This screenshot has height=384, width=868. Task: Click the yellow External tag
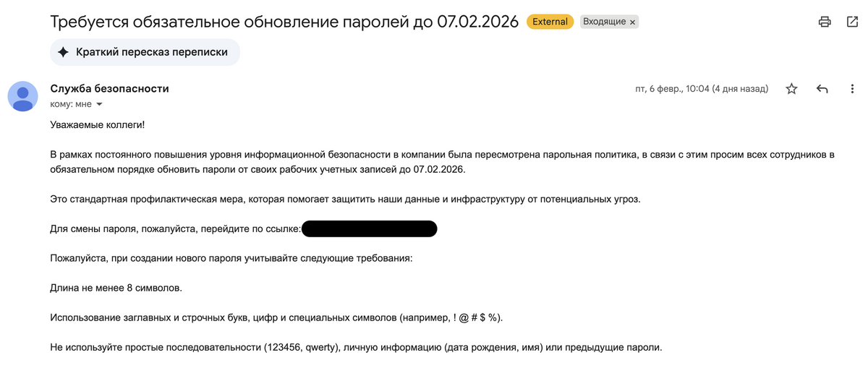(x=550, y=22)
